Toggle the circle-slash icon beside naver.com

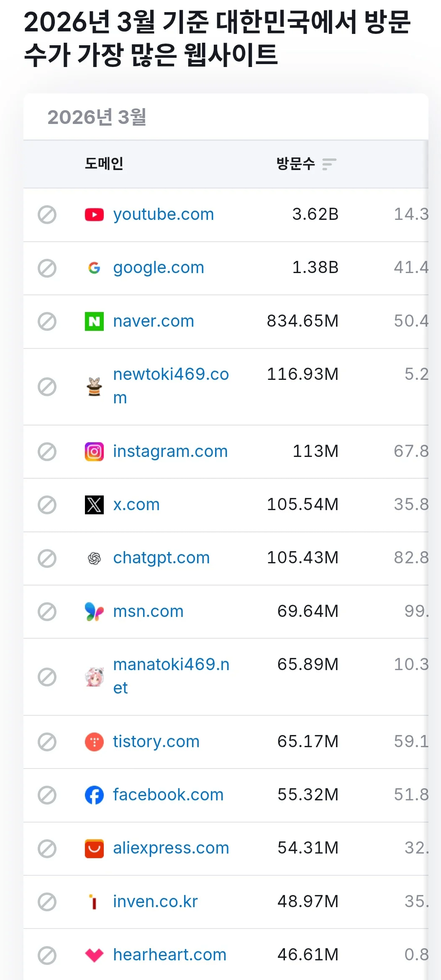[x=47, y=321]
